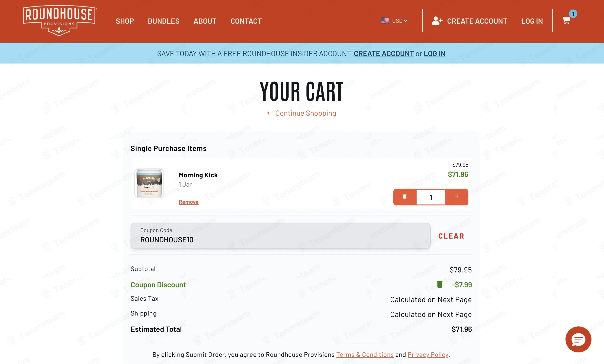Open the chat bubble widget
The height and width of the screenshot is (364, 604).
pyautogui.click(x=578, y=339)
